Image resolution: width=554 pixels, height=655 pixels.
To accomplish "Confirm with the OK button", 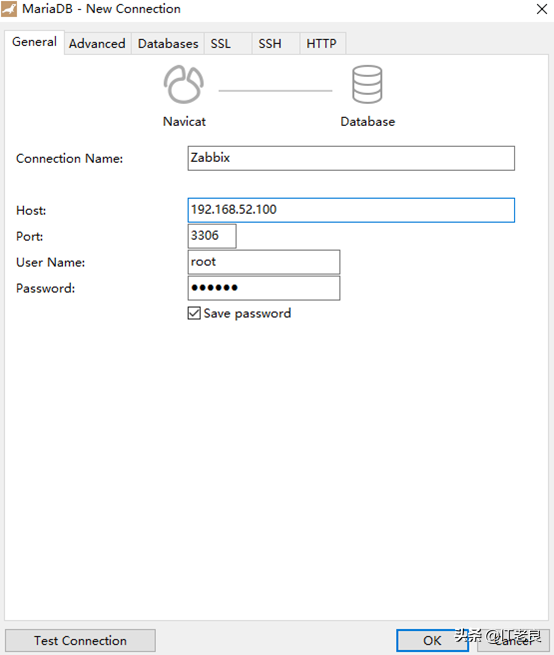I will pyautogui.click(x=432, y=640).
